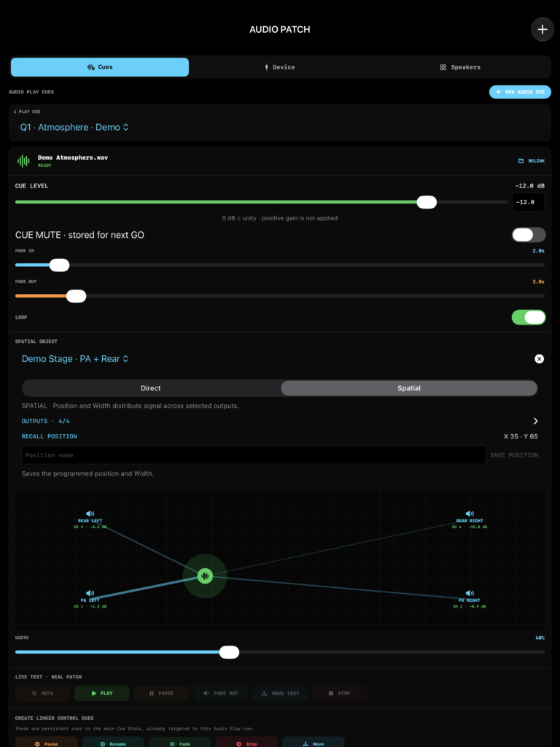Click the green audio source puck in the spatial map

click(x=205, y=576)
